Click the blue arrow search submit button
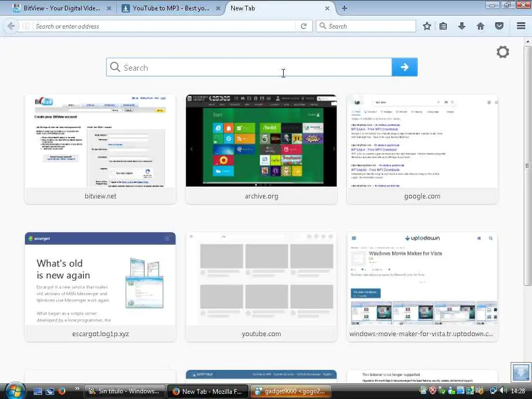Image resolution: width=532 pixels, height=399 pixels. point(404,67)
